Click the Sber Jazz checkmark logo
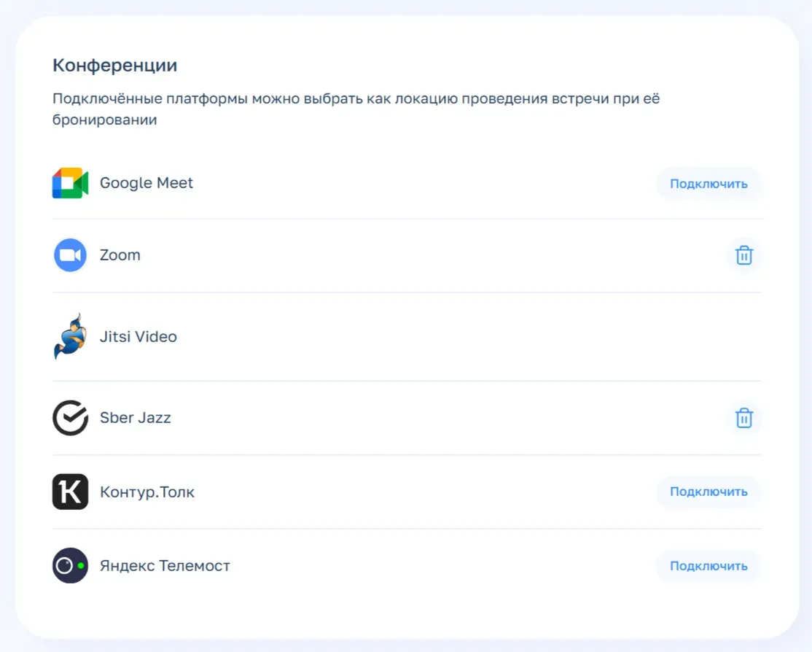 click(x=70, y=418)
